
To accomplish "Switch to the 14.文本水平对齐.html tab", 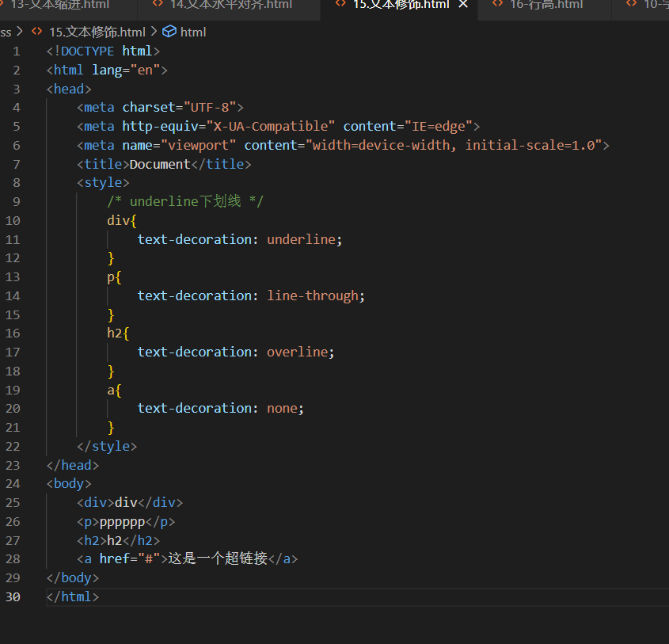I will [x=230, y=5].
